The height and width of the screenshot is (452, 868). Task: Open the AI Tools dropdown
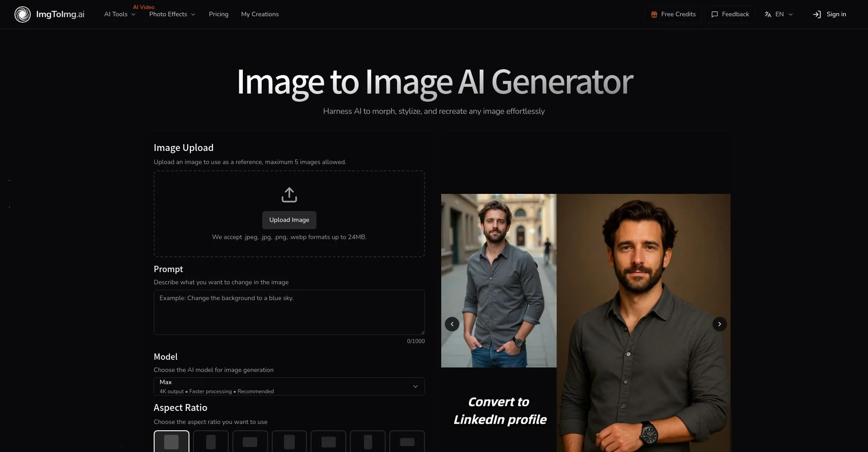119,14
